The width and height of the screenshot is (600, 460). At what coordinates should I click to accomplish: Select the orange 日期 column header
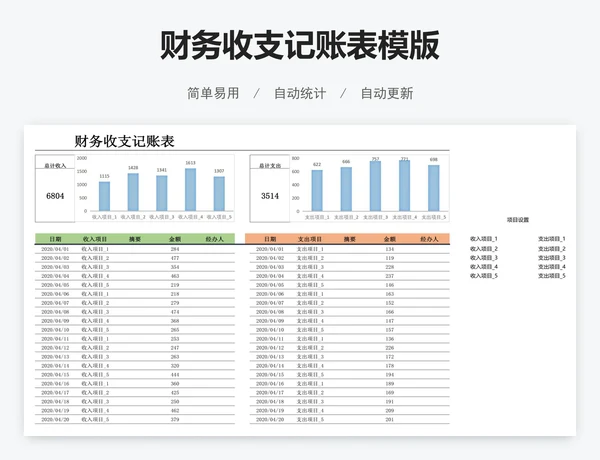(x=270, y=239)
